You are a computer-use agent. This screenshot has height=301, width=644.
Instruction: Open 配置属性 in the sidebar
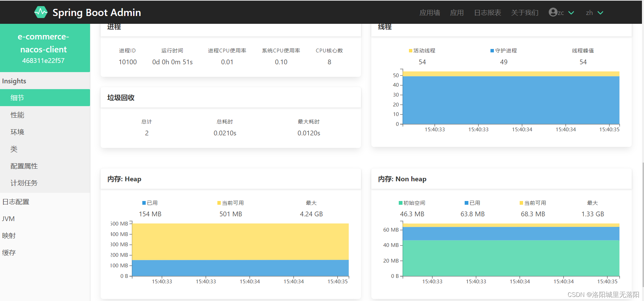pyautogui.click(x=45, y=166)
